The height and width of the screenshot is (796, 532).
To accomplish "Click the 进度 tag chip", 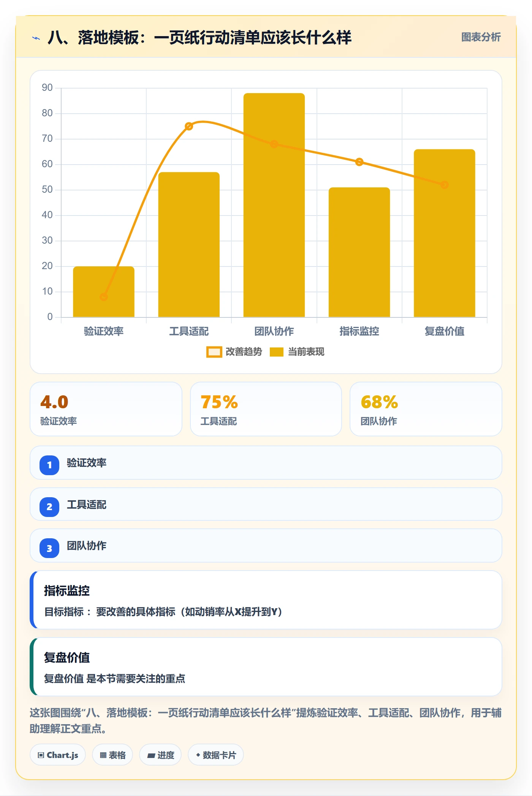I will click(160, 755).
